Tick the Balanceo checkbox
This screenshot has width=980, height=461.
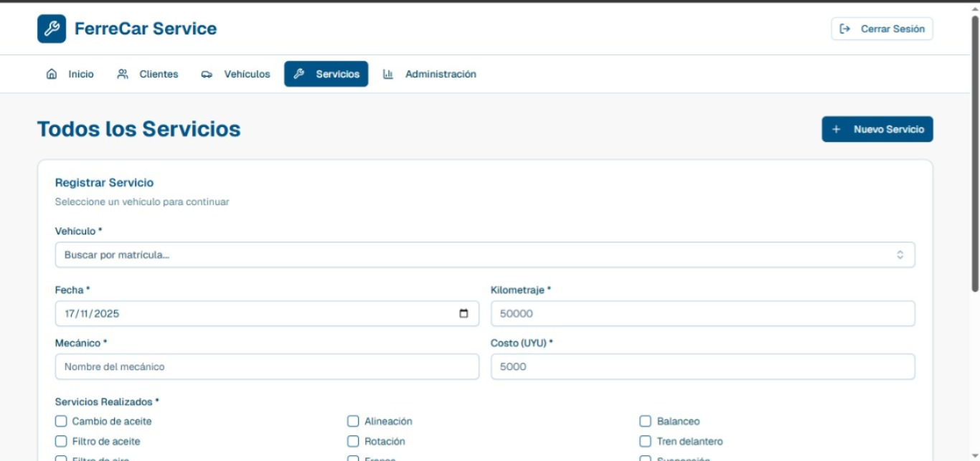pos(645,422)
